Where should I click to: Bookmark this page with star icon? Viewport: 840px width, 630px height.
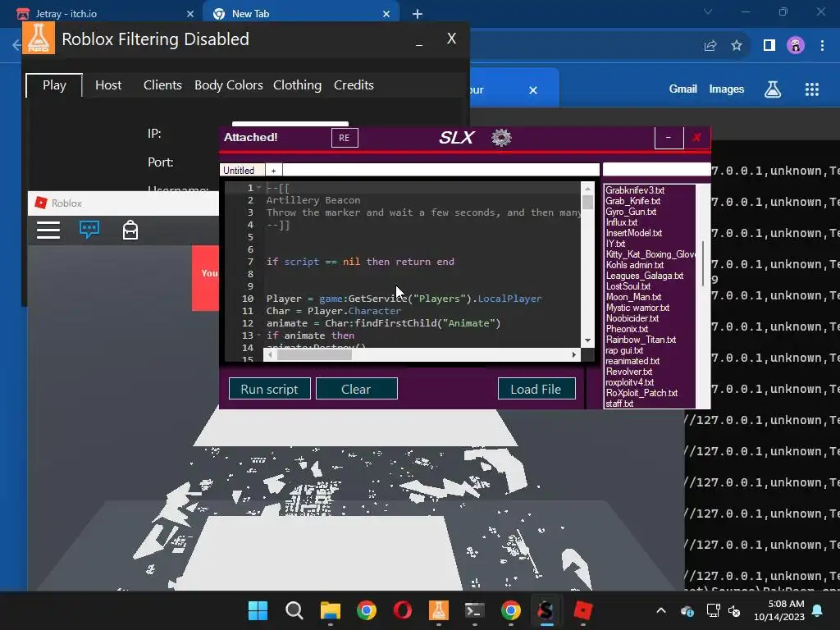737,46
